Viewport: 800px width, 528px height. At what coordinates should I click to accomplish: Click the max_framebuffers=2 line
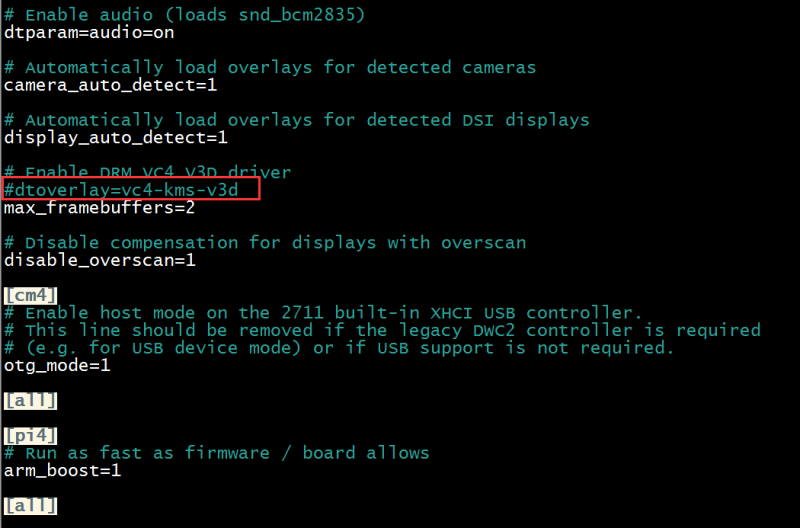99,208
